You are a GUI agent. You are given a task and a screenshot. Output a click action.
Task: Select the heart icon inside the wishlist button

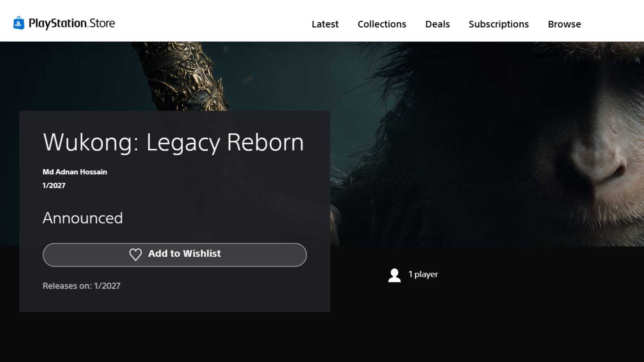pos(135,254)
